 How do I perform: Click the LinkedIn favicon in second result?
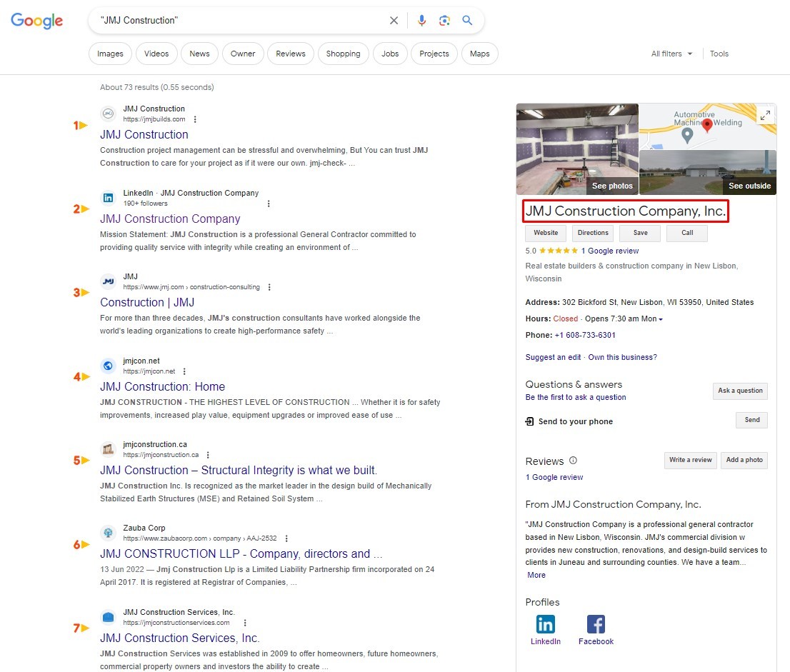[109, 198]
